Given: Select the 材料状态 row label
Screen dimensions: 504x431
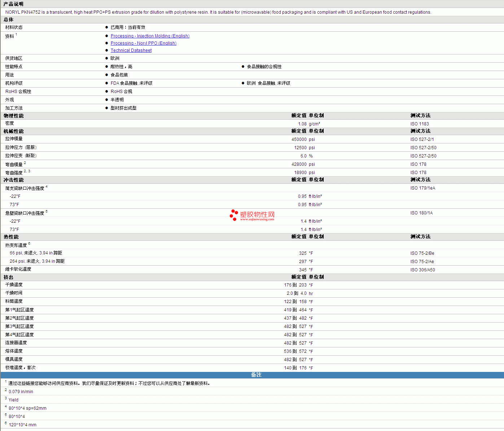Looking at the screenshot, I should coord(14,27).
